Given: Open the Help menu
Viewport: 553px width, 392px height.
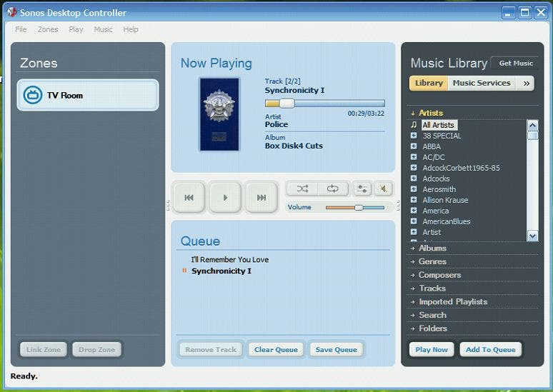Looking at the screenshot, I should pyautogui.click(x=131, y=29).
